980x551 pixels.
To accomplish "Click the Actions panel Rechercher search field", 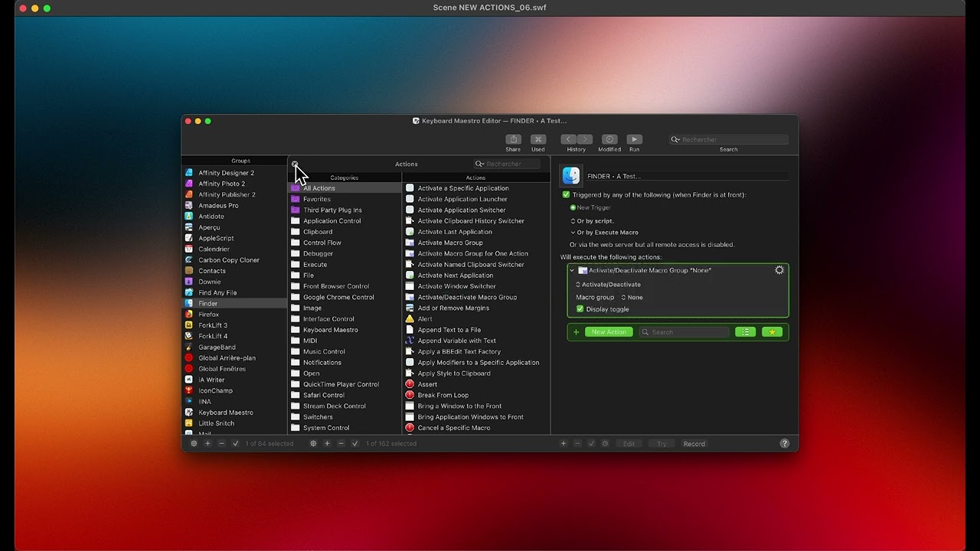I will pyautogui.click(x=507, y=164).
